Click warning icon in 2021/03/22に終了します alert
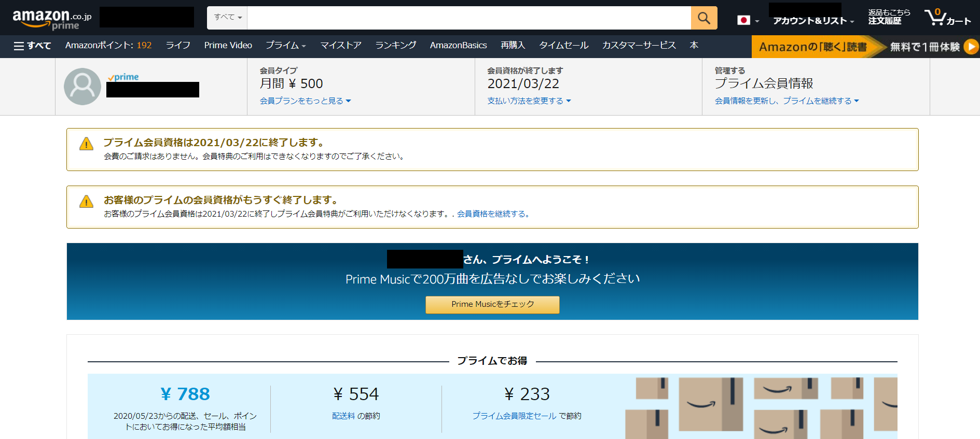The image size is (980, 439). click(x=86, y=144)
